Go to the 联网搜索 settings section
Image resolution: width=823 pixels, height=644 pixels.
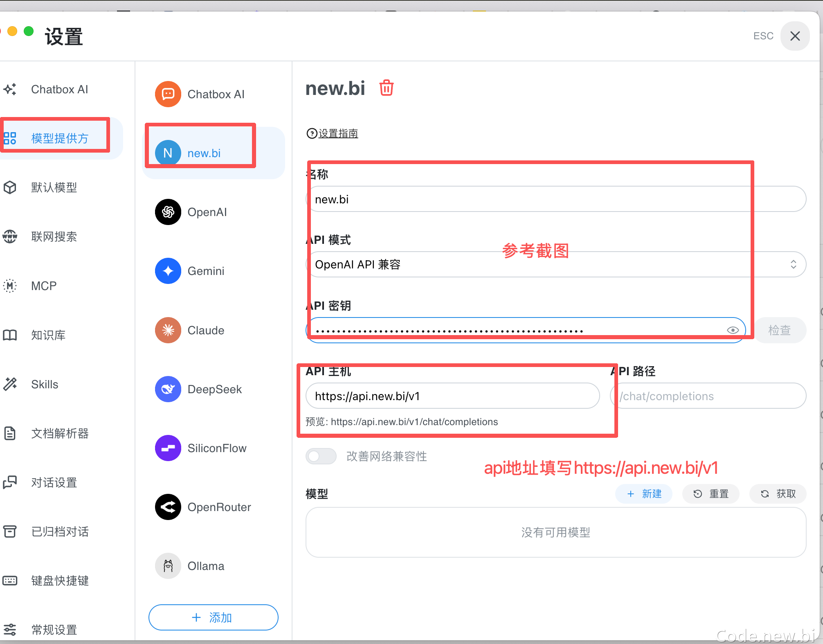pyautogui.click(x=54, y=236)
